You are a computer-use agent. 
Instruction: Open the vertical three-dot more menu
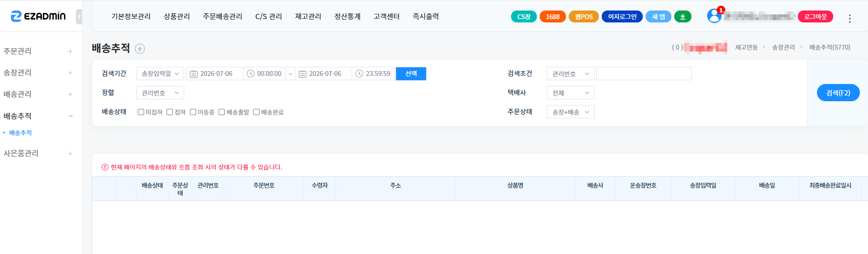point(850,19)
